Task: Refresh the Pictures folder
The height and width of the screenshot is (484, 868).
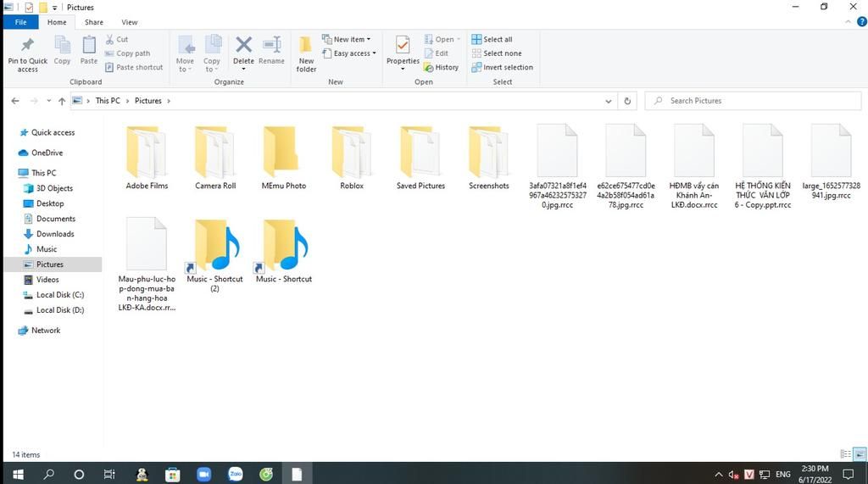Action: point(627,101)
